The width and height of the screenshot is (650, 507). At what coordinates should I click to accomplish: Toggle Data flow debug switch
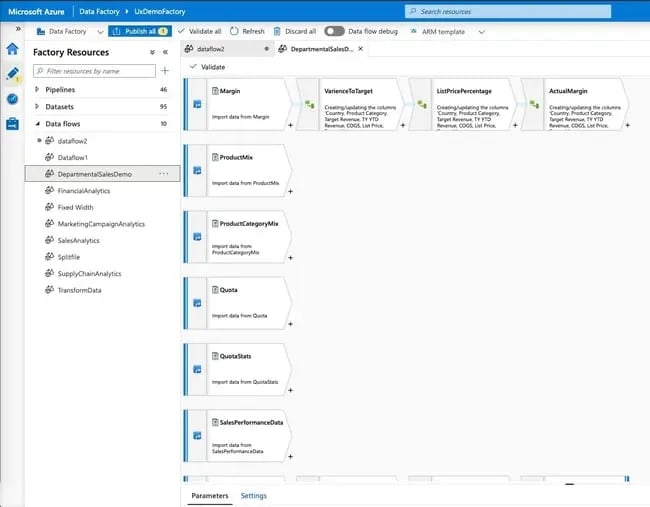pos(334,31)
